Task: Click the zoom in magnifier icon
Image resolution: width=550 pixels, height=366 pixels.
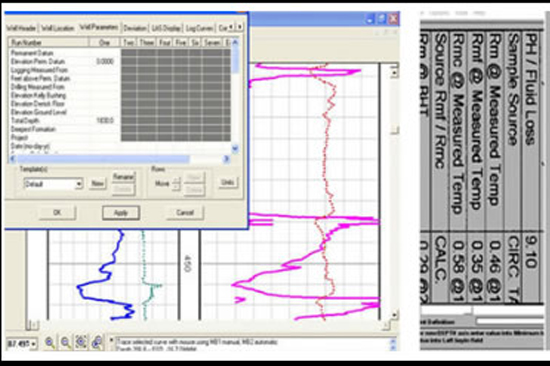Action: click(x=50, y=342)
